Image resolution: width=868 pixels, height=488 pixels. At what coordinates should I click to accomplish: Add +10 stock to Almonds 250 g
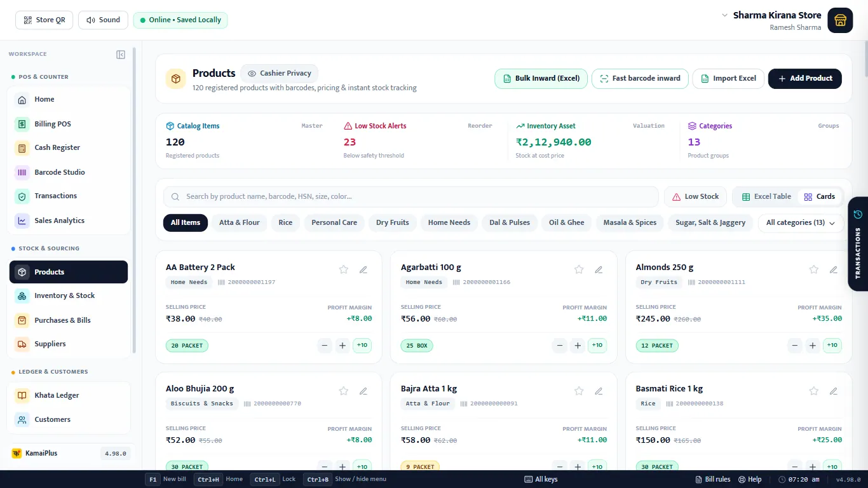832,346
